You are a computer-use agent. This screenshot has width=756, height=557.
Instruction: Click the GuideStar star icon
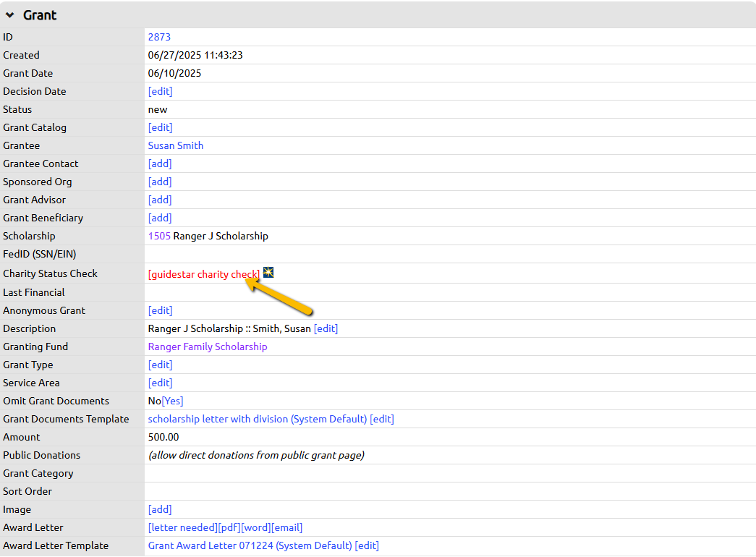point(268,273)
